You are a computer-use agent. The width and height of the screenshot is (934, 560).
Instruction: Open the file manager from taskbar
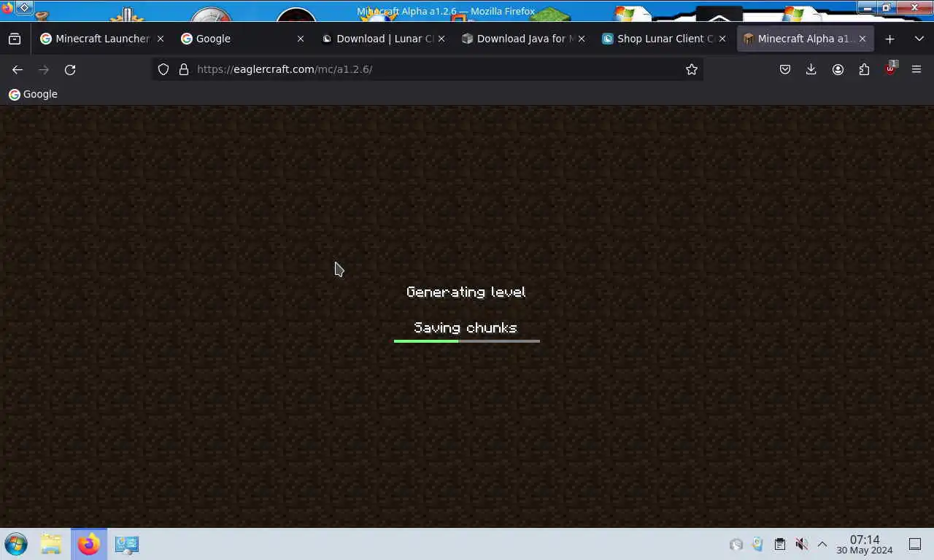51,544
